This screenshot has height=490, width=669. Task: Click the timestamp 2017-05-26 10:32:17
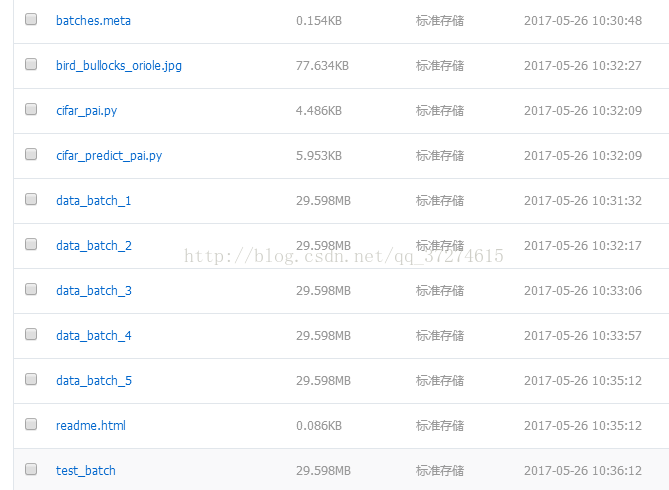[x=583, y=246]
